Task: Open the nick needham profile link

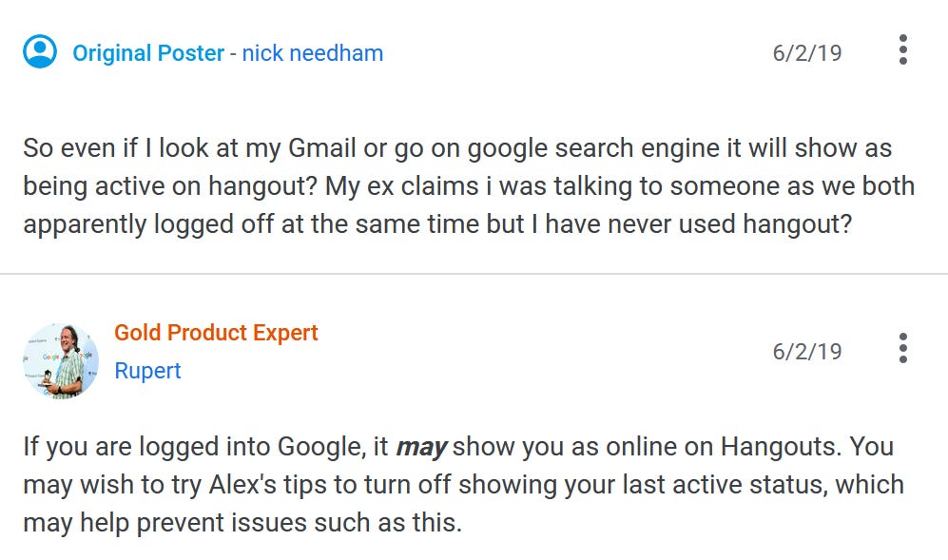Action: tap(313, 53)
